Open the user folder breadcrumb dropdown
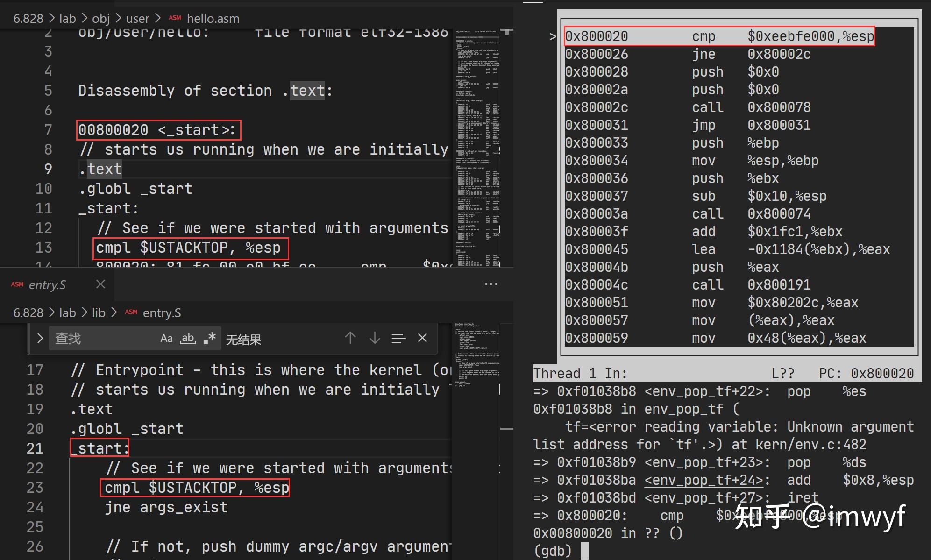The width and height of the screenshot is (931, 560). 137,18
